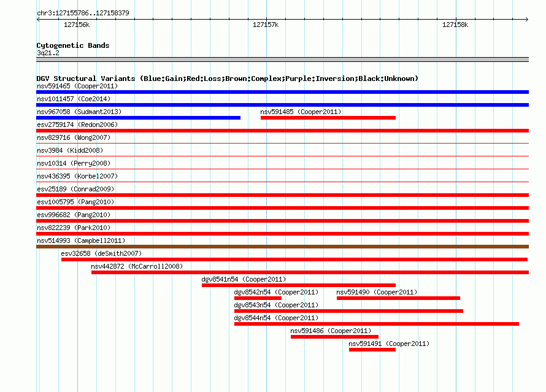The width and height of the screenshot is (546, 392).
Task: Click the DGV Structural Variants track title
Action: point(228,79)
